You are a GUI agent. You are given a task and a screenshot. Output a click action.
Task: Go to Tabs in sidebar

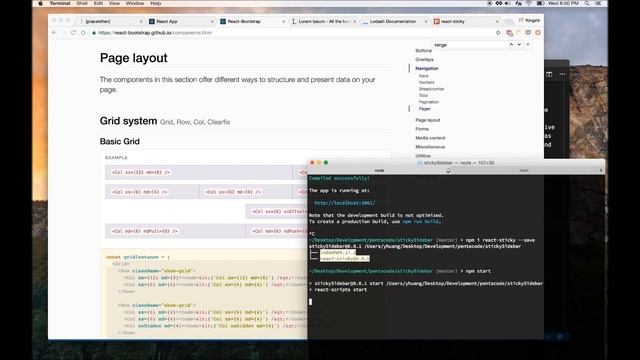coord(423,96)
